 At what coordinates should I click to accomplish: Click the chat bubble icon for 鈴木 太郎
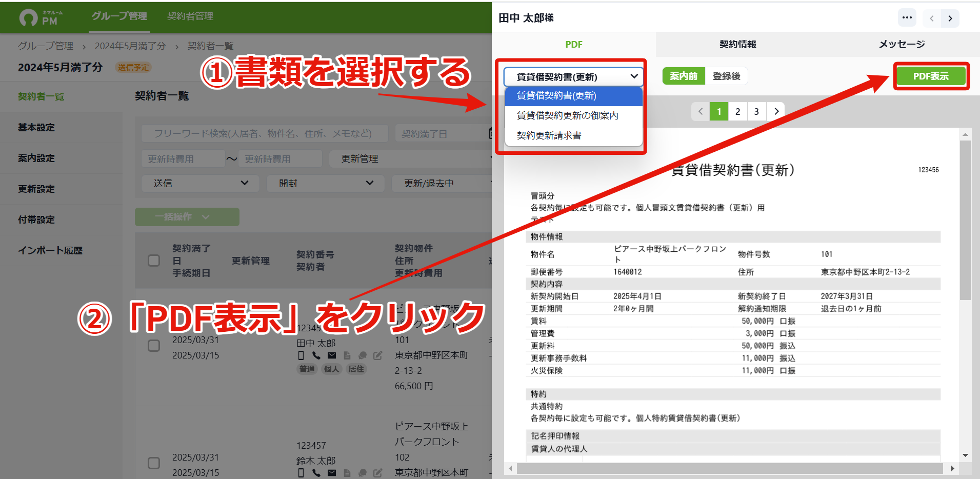coord(363,473)
